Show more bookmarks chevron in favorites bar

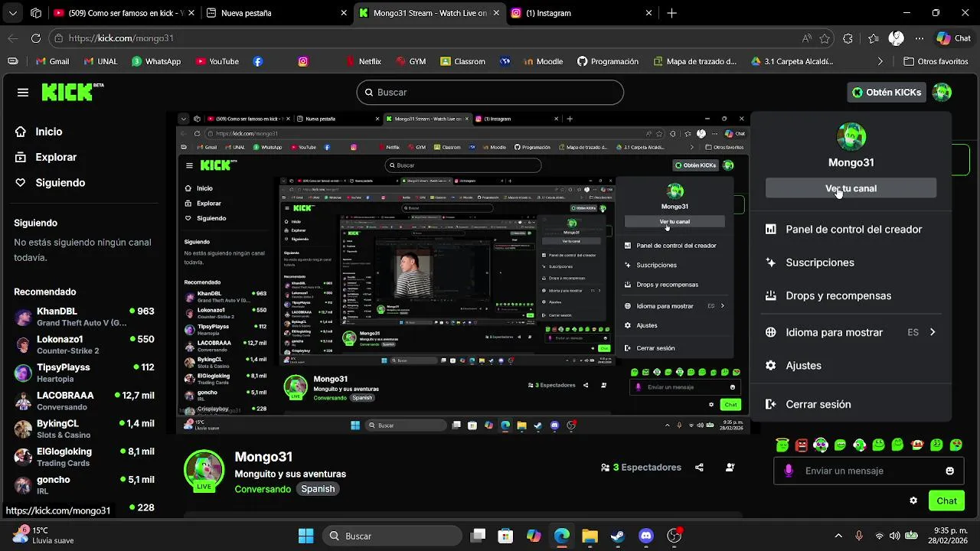[x=880, y=61]
